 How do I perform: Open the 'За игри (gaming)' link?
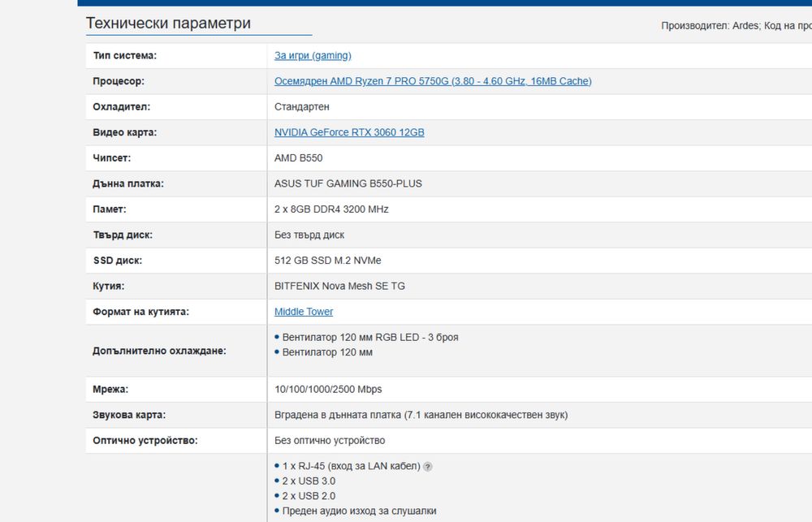(x=313, y=55)
